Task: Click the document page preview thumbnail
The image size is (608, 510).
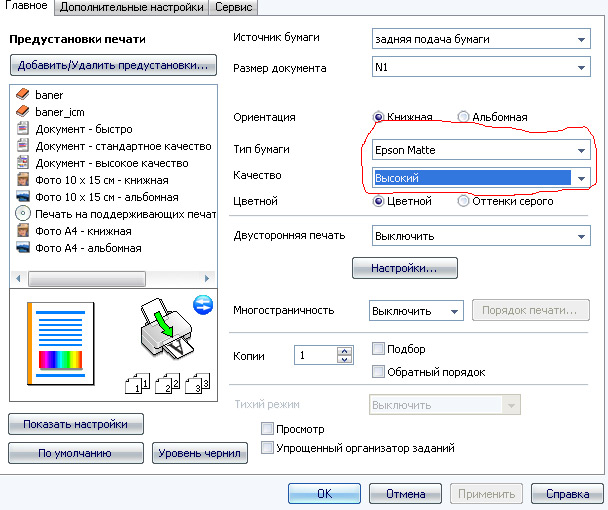Action: point(60,344)
